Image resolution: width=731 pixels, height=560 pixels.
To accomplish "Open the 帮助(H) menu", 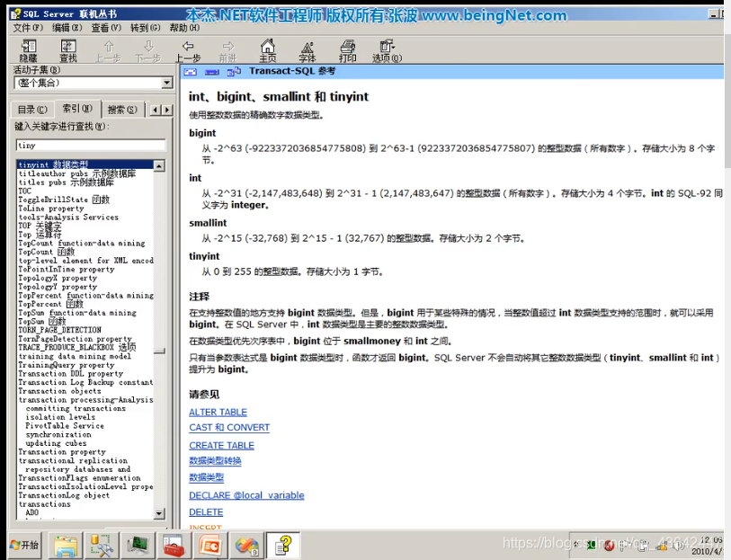I will pyautogui.click(x=184, y=28).
